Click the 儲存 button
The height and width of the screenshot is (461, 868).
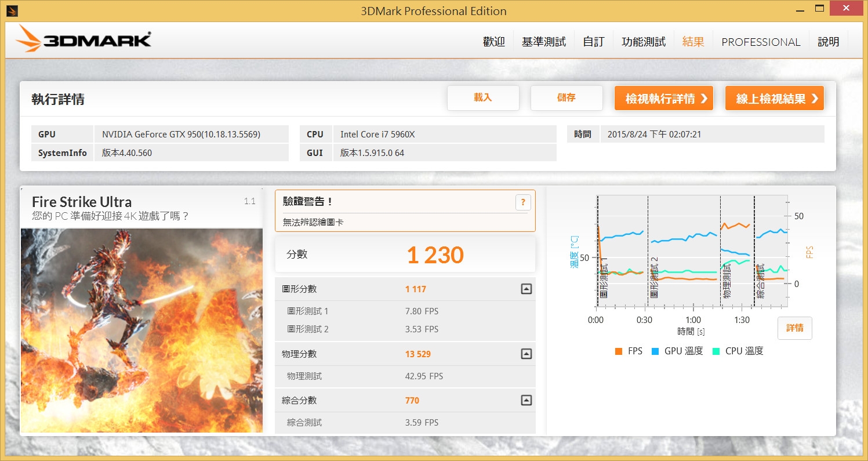point(566,98)
